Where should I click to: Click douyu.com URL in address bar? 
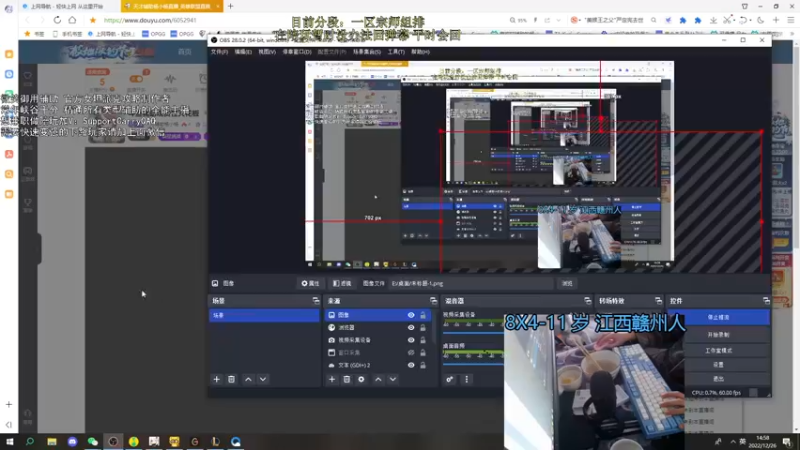[x=150, y=20]
